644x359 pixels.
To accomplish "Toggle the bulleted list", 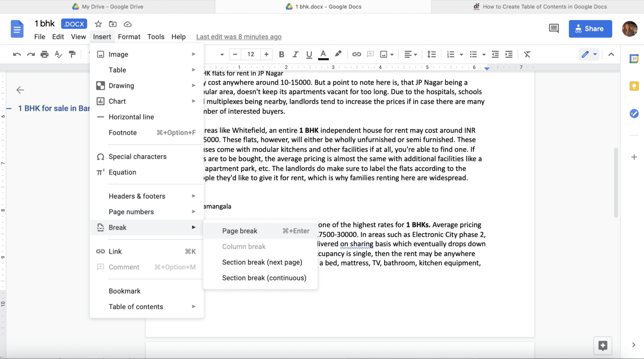I will 473,54.
